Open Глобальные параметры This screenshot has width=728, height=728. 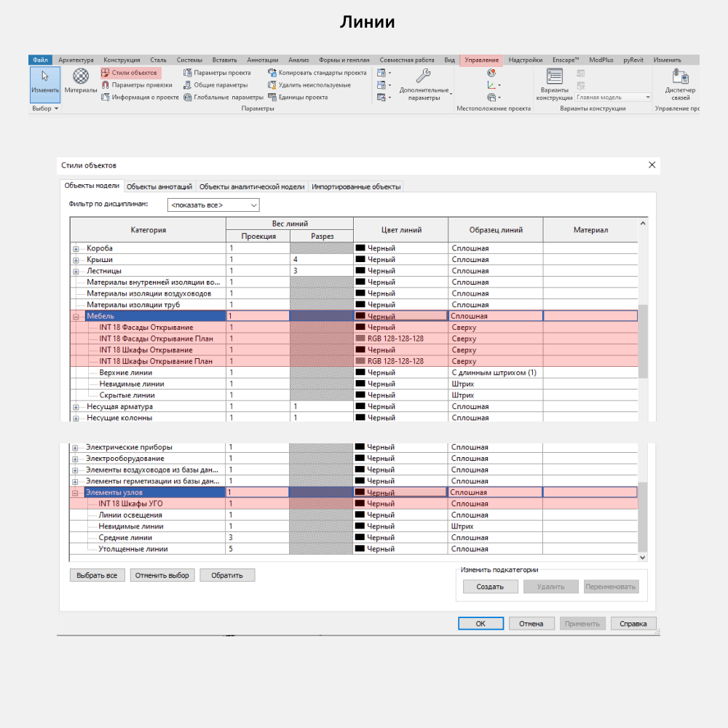coord(223,97)
